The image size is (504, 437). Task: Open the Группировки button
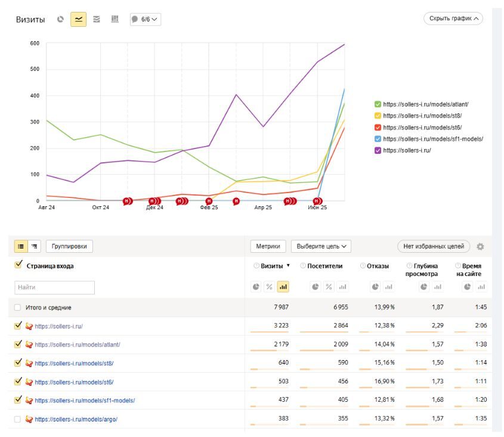69,246
